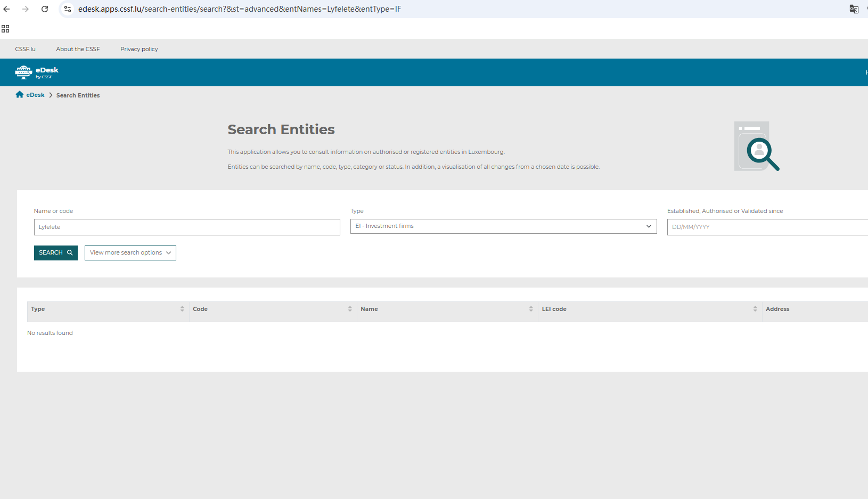Click the translate page icon

pyautogui.click(x=854, y=9)
